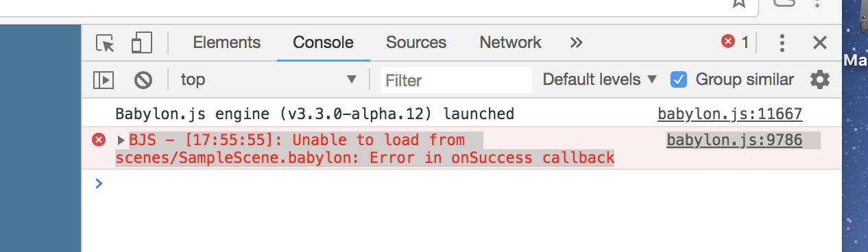Click the red error count badge
This screenshot has width=868, height=252.
point(735,42)
